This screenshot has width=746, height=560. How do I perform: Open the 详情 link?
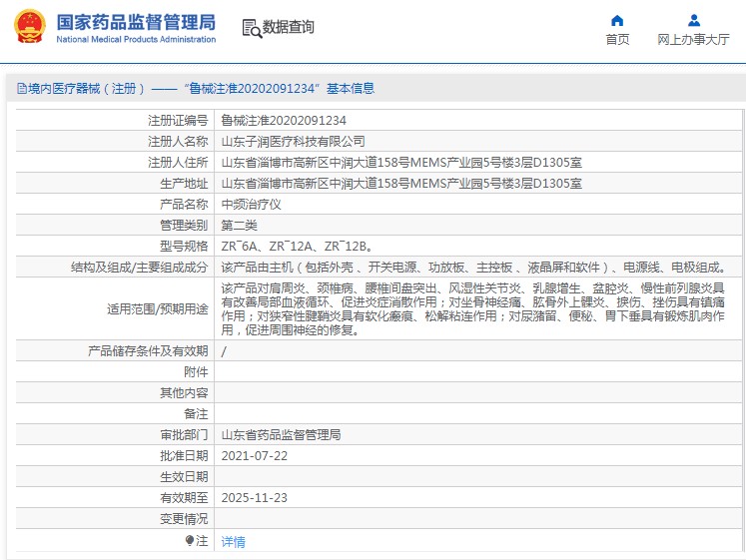tap(233, 541)
